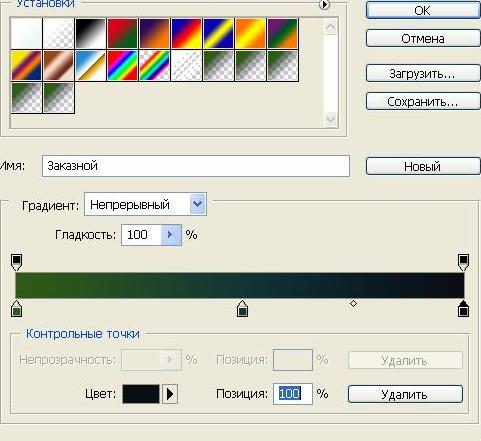Open the Гладкость slider arrow
The width and height of the screenshot is (481, 441).
171,235
